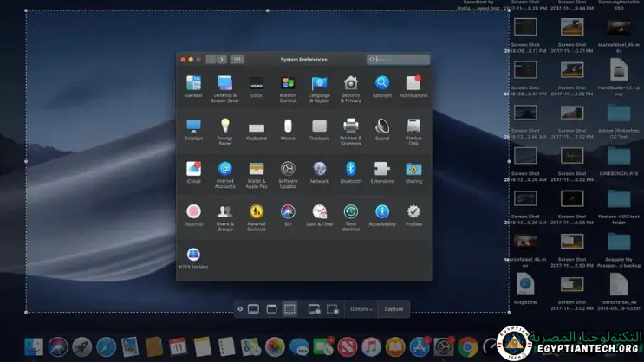Open Security & Privacy settings
This screenshot has height=362, width=644.
pos(350,84)
